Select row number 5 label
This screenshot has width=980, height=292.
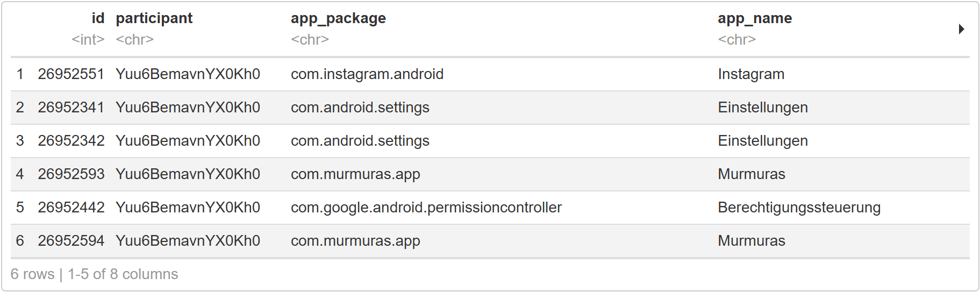(x=20, y=208)
